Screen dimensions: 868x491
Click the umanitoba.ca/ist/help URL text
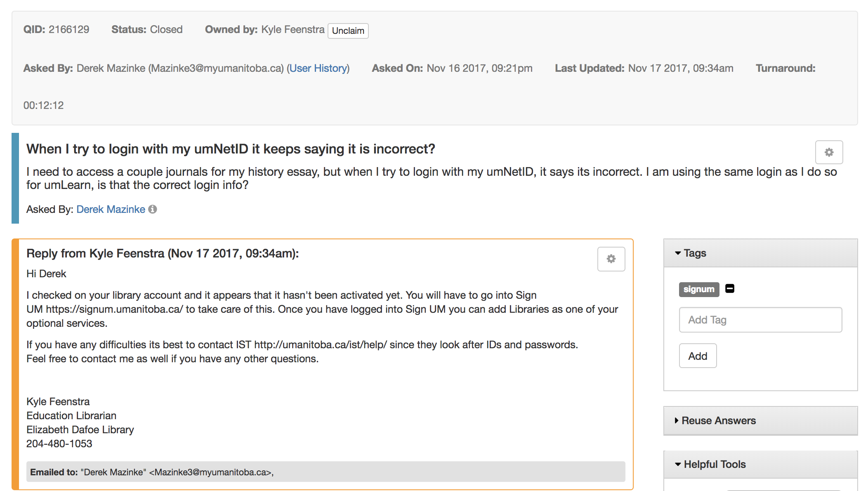(320, 345)
